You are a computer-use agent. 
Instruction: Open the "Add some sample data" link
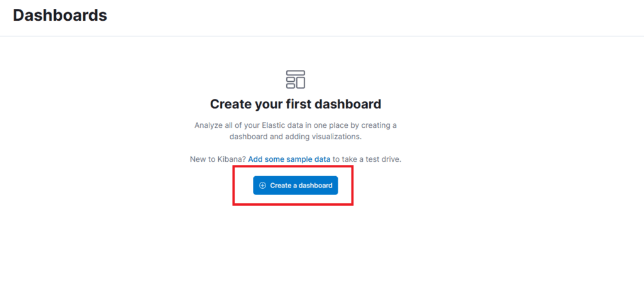tap(289, 159)
